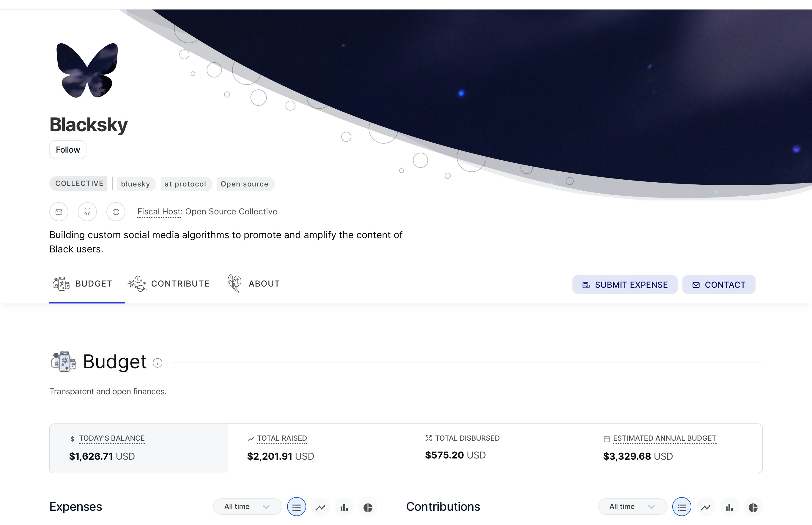Click the TOTAL RAISED label

click(282, 438)
